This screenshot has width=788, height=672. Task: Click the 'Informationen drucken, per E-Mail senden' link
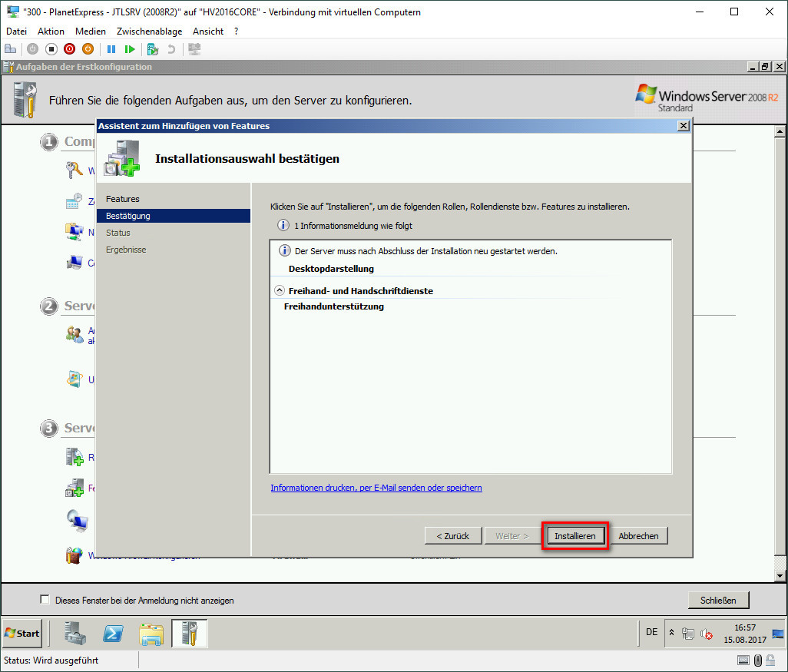click(x=376, y=488)
